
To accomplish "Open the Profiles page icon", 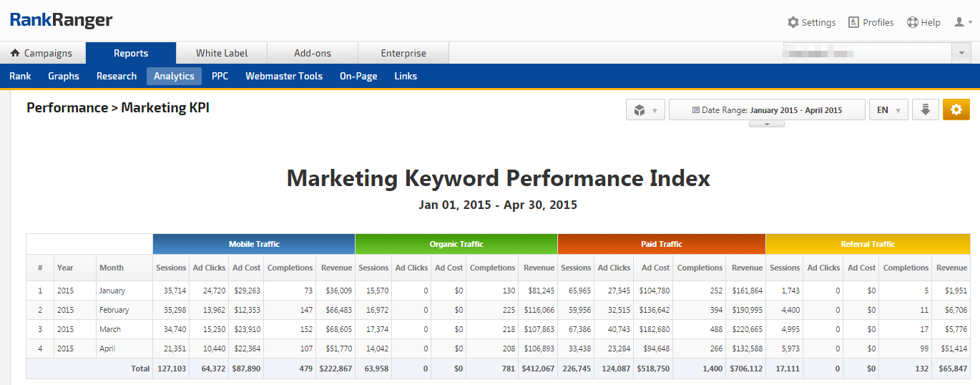I will (x=853, y=22).
